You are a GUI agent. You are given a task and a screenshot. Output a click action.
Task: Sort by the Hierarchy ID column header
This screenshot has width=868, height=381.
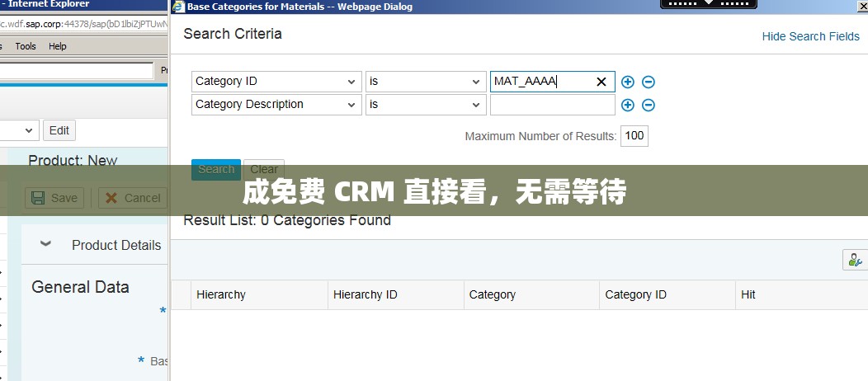tap(396, 294)
